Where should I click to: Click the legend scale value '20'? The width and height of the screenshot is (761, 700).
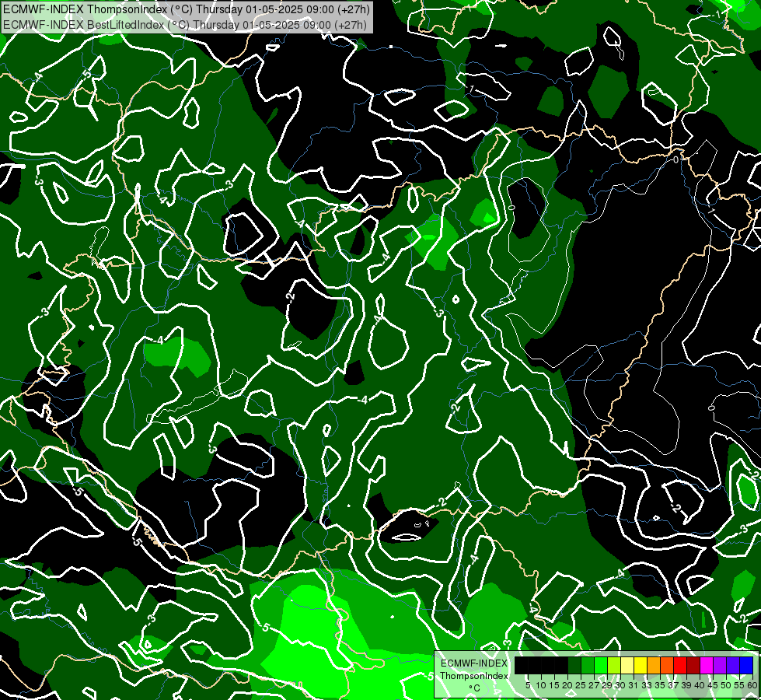point(567,685)
